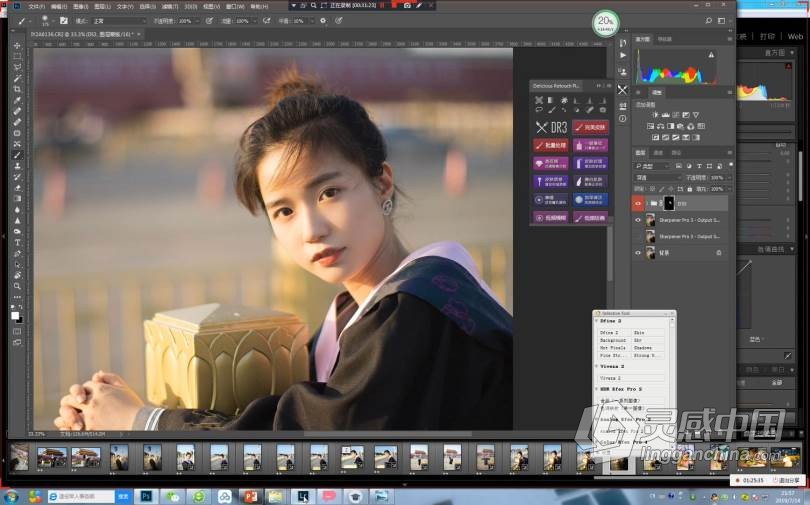Screen dimensions: 810x505
Task: Select the Brush tool in toolbox
Action: pyautogui.click(x=17, y=155)
